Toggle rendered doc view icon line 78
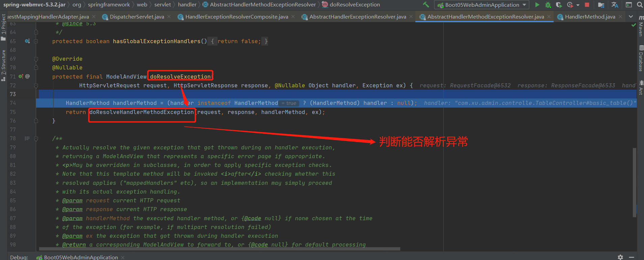The height and width of the screenshot is (260, 644). (x=27, y=138)
